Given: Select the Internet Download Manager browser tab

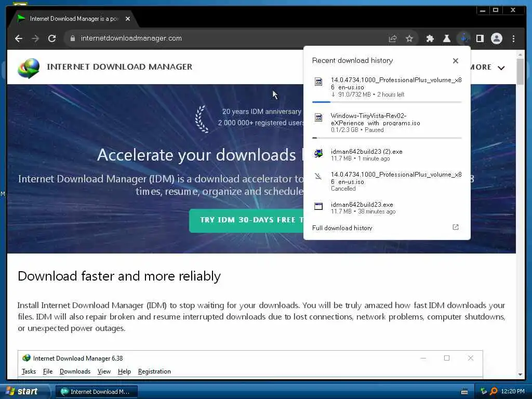Looking at the screenshot, I should click(x=74, y=19).
